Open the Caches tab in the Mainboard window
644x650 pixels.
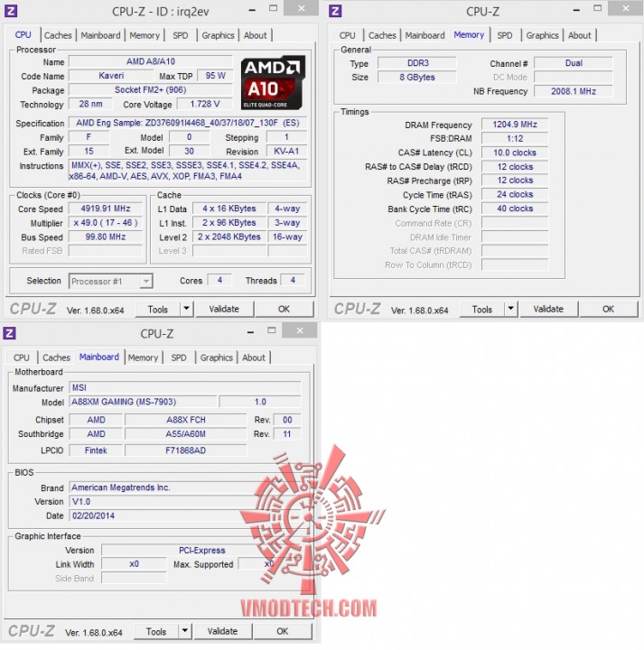click(56, 357)
